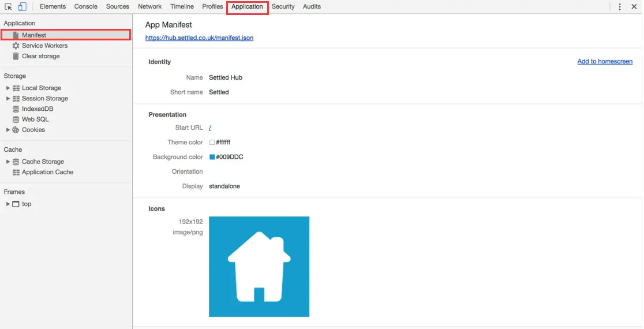Toggle the device toolbar icon
The height and width of the screenshot is (329, 644).
tap(22, 6)
